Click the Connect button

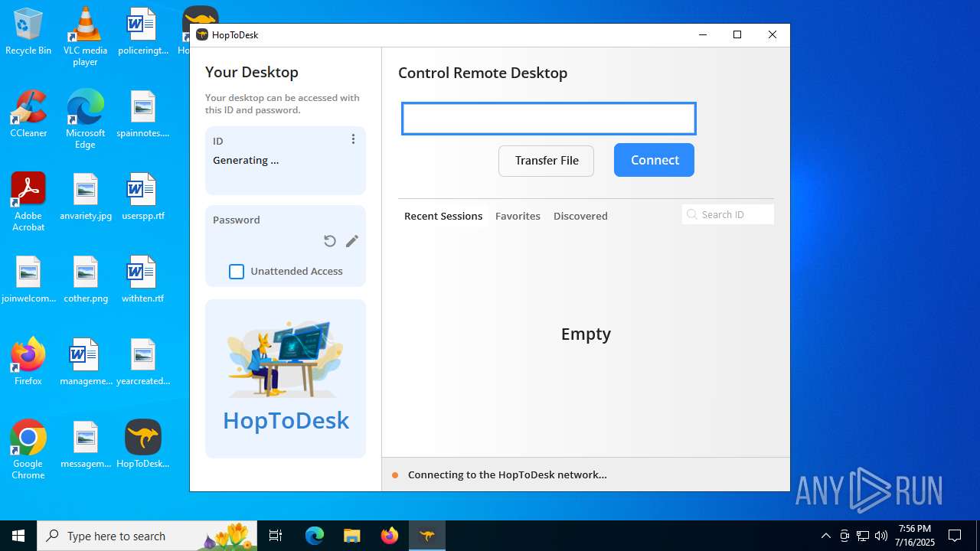(x=655, y=160)
